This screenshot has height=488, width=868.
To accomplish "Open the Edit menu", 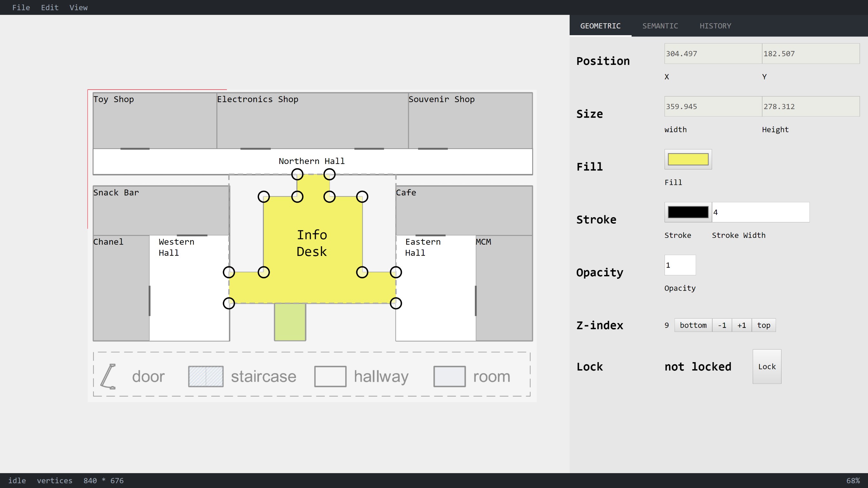I will [49, 7].
